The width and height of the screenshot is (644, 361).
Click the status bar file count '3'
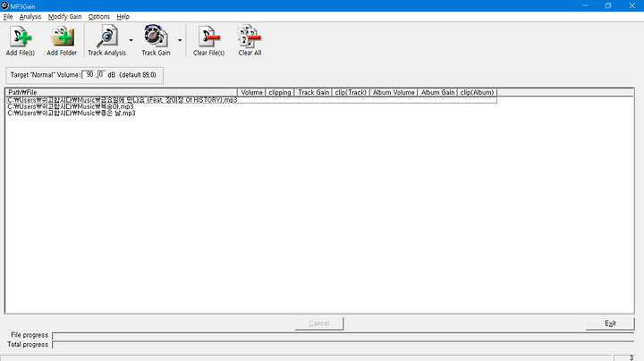631,357
